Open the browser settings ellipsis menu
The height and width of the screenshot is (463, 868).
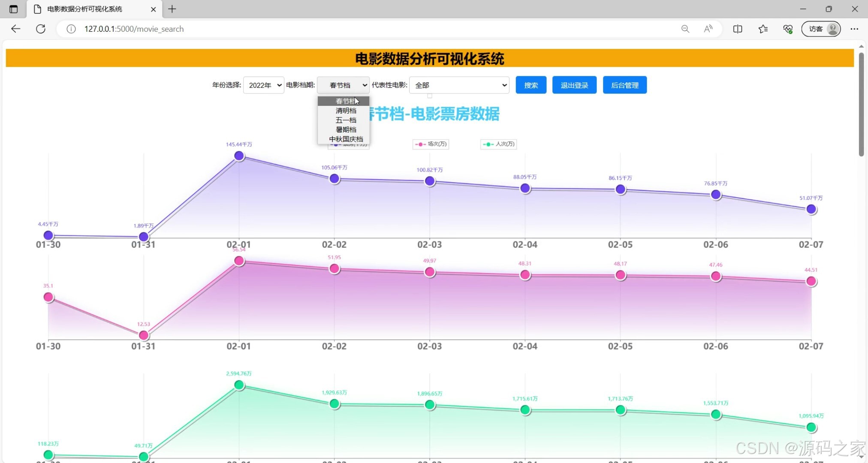(854, 29)
